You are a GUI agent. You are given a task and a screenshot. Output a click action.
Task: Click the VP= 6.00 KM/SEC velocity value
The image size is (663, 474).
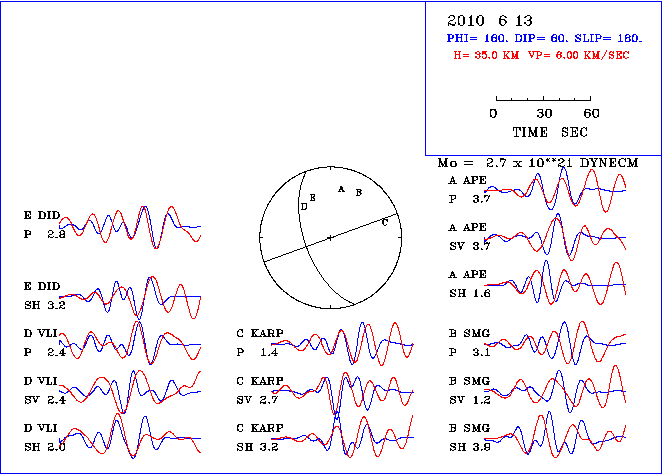(579, 55)
